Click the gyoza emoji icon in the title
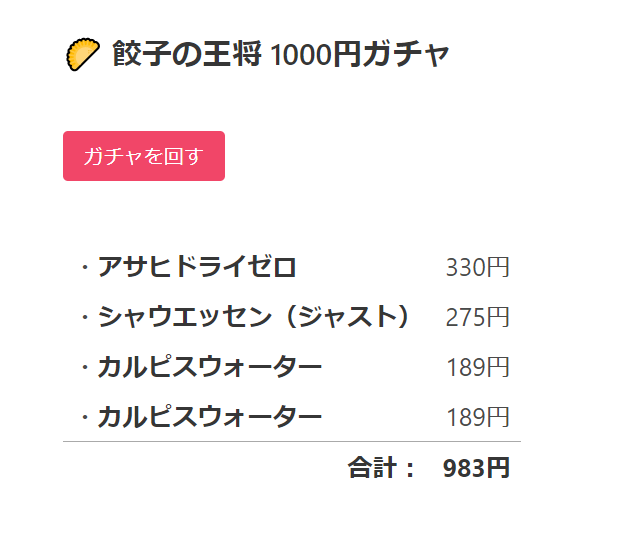 83,54
